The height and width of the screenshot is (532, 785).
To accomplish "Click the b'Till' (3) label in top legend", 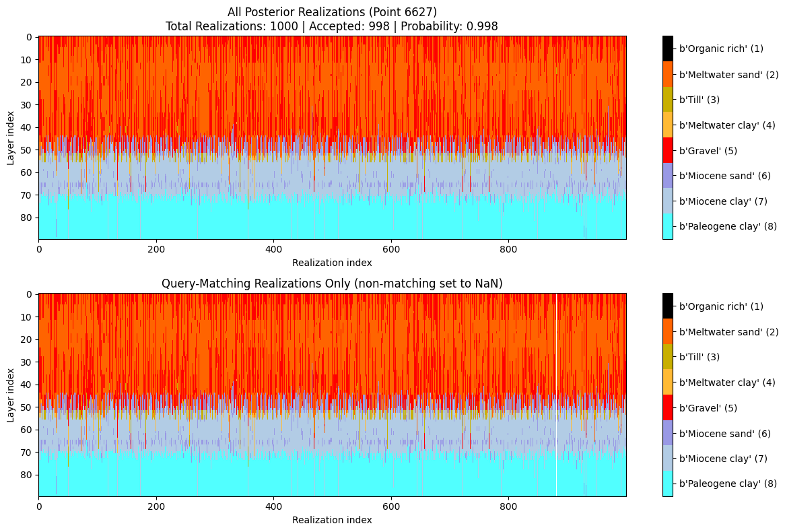I will coord(699,100).
